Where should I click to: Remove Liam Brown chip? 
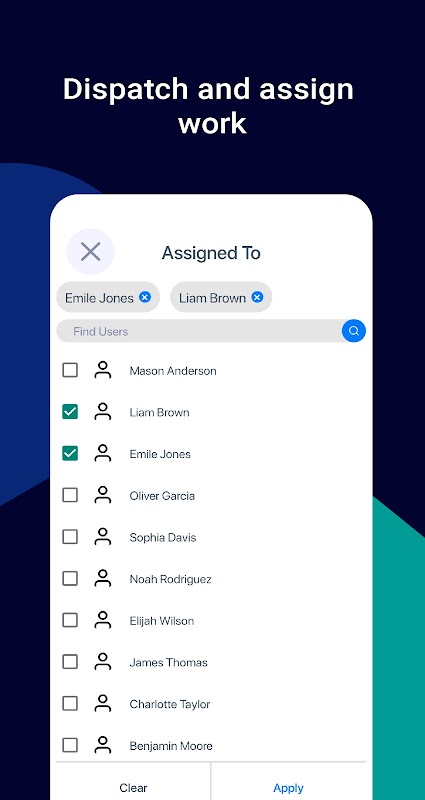[257, 297]
